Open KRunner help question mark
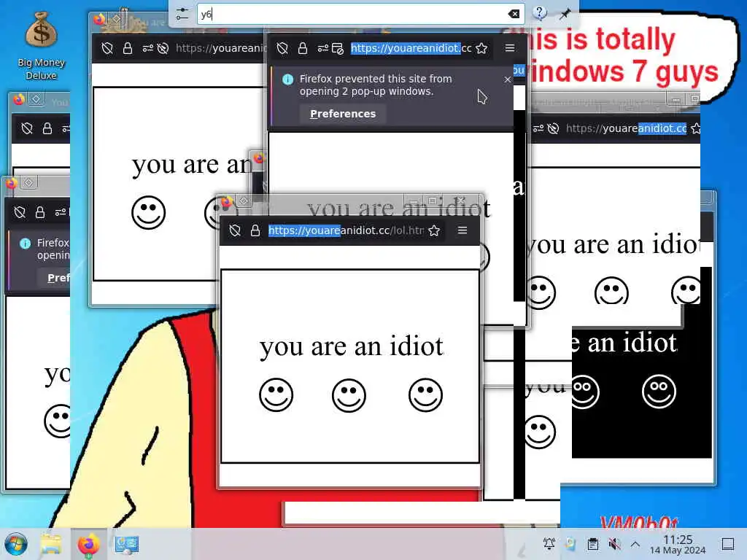 pos(539,13)
